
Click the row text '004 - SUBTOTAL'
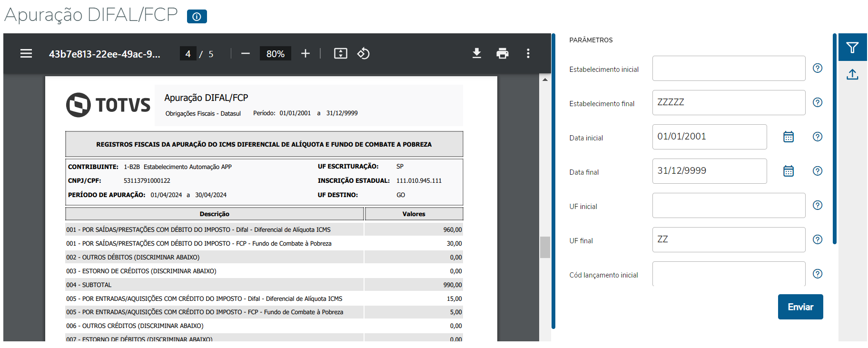pos(89,285)
